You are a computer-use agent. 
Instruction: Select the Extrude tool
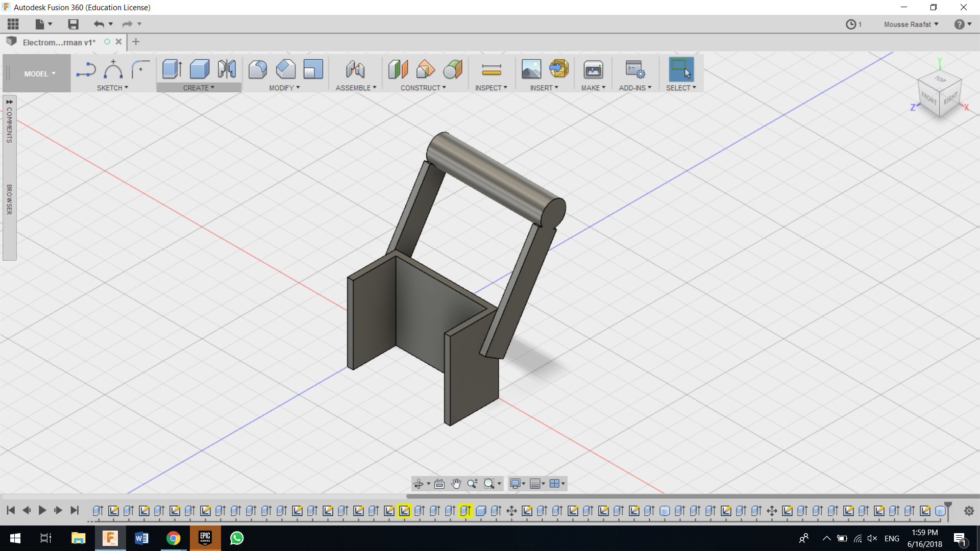tap(172, 69)
